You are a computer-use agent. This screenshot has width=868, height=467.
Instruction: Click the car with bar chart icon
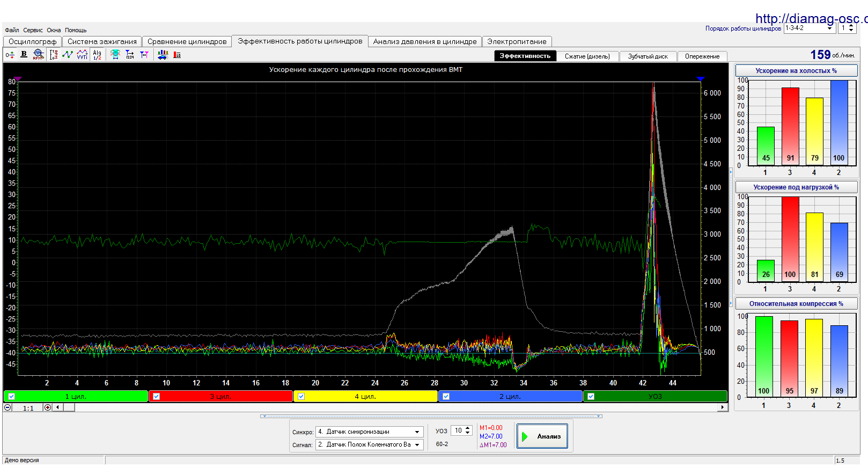pyautogui.click(x=163, y=55)
